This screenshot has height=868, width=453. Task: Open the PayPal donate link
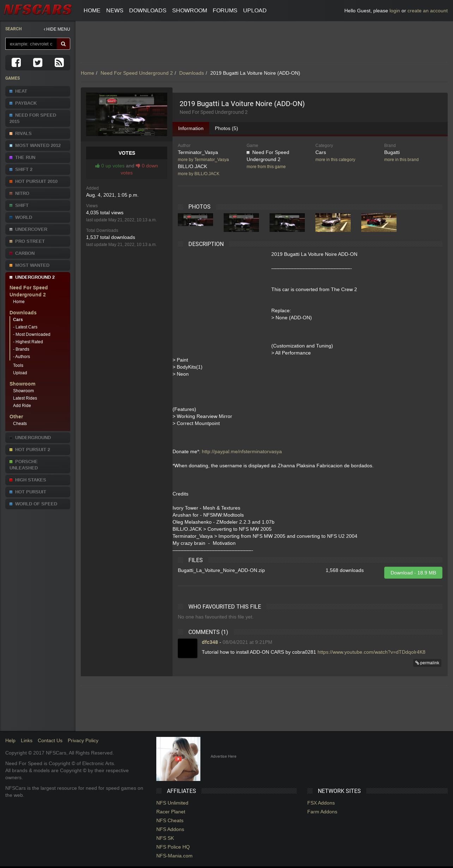pyautogui.click(x=242, y=451)
